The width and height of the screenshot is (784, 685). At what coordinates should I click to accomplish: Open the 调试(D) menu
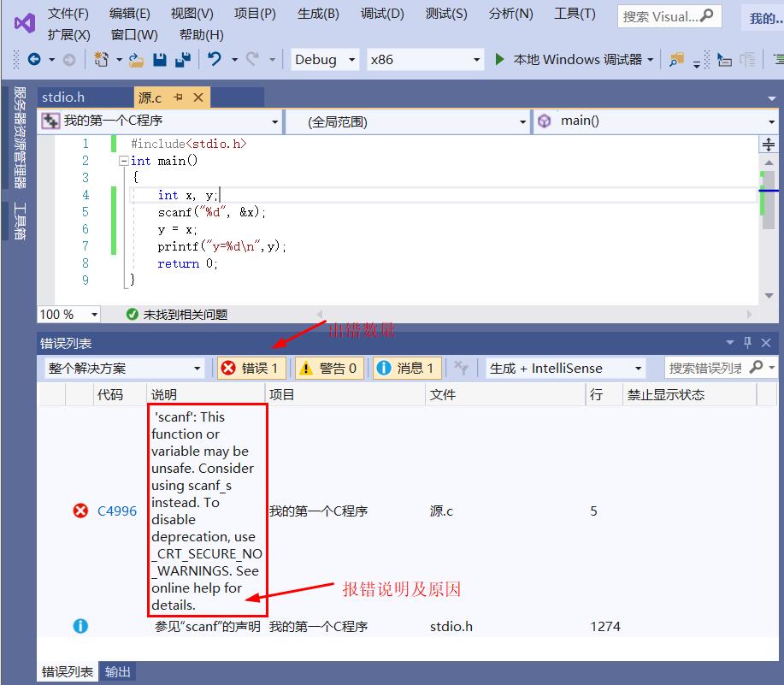point(382,14)
